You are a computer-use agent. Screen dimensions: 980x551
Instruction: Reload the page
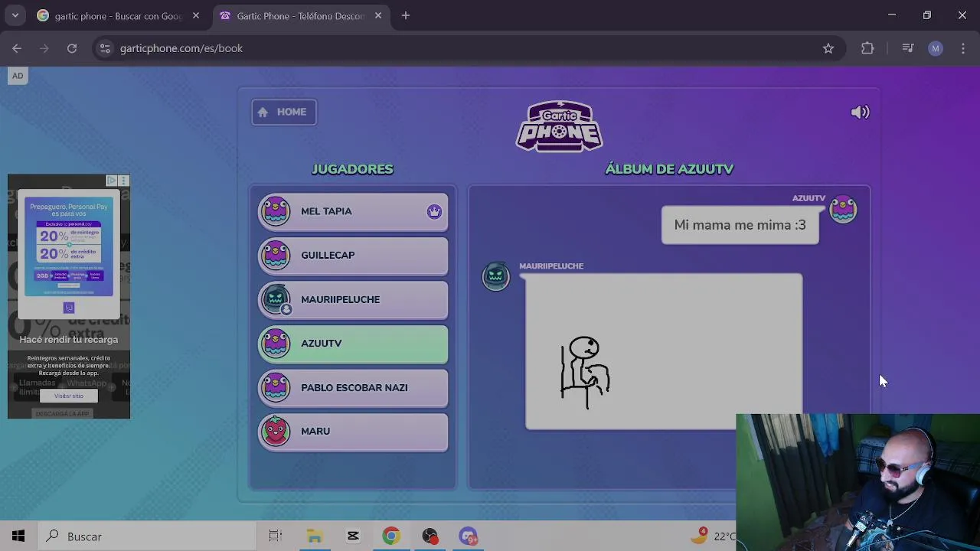[72, 48]
